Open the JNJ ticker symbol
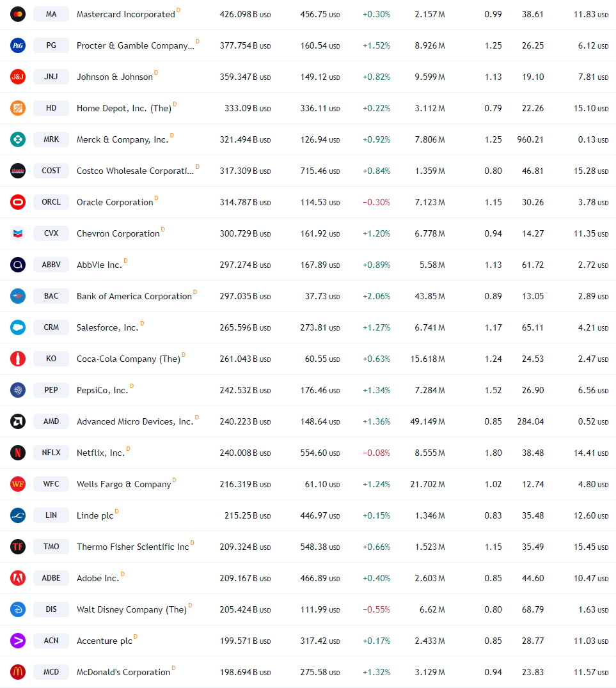The width and height of the screenshot is (616, 688). (x=51, y=77)
